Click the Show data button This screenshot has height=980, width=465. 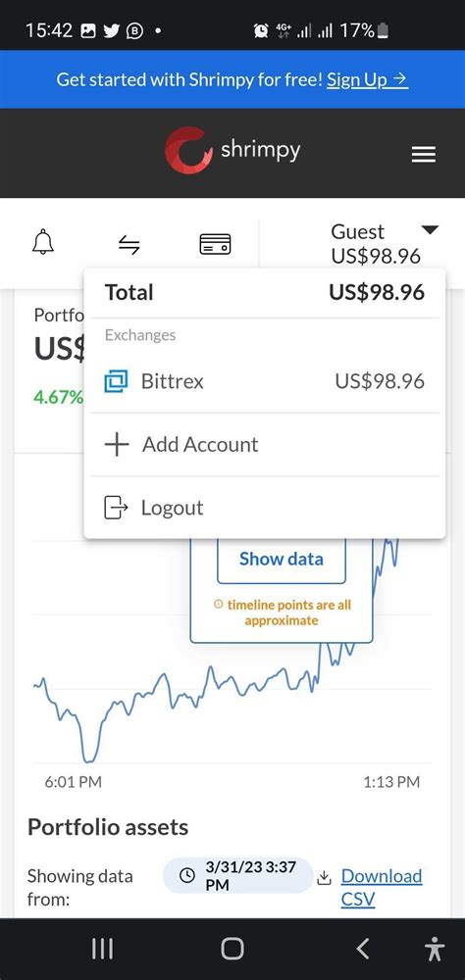pyautogui.click(x=281, y=559)
